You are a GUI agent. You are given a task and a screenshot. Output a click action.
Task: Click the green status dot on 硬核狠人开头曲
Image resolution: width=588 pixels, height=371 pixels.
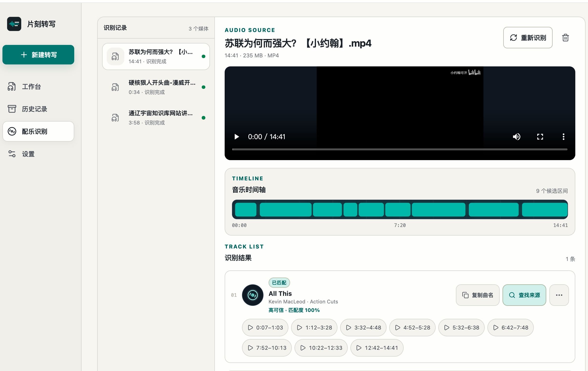tap(203, 87)
